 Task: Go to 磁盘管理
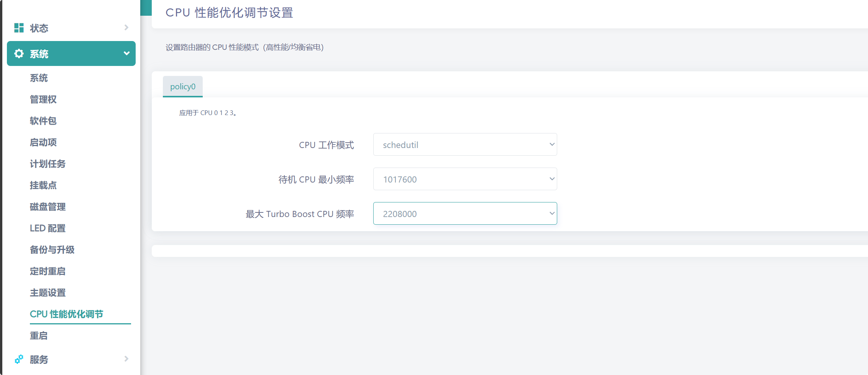coord(48,207)
